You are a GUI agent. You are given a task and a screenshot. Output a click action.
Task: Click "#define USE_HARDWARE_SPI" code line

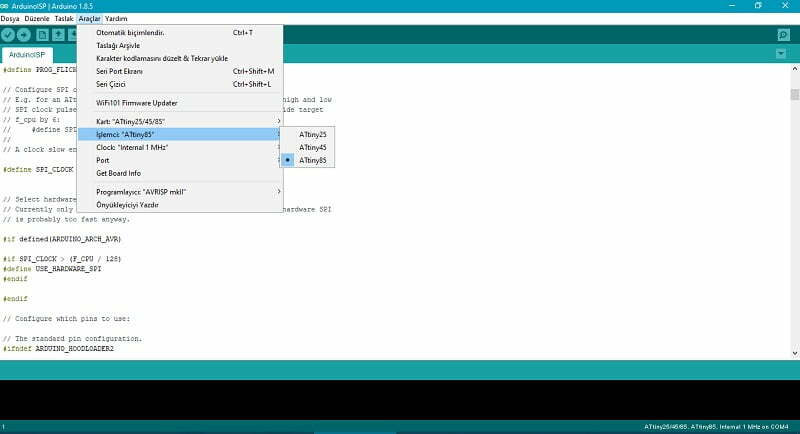pyautogui.click(x=52, y=269)
